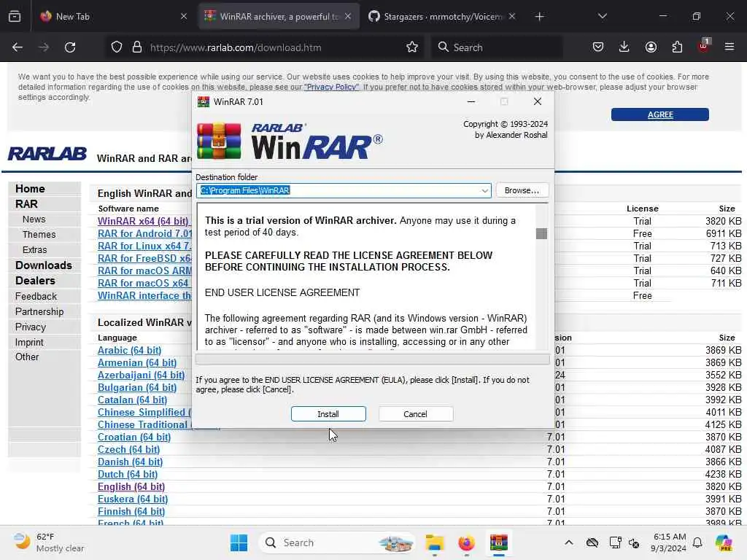Open Privacy in site navigation
Screen dimensions: 747x560
coord(31,327)
